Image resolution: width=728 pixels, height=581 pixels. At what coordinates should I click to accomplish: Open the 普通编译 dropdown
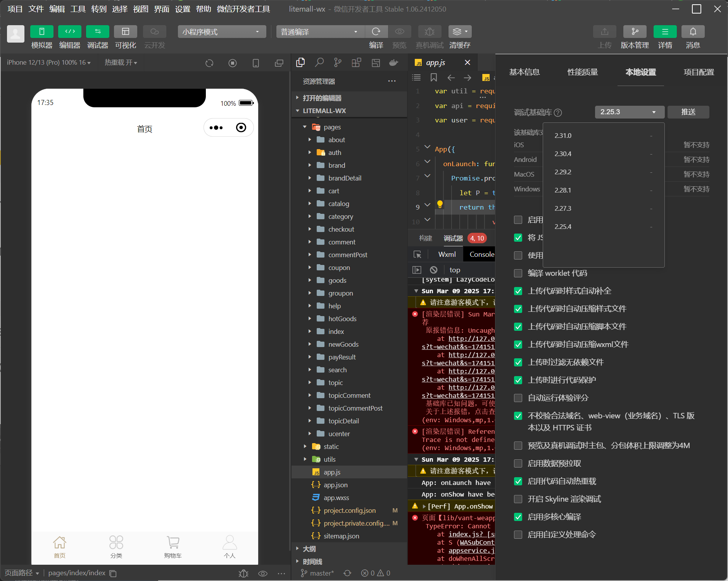tap(320, 32)
